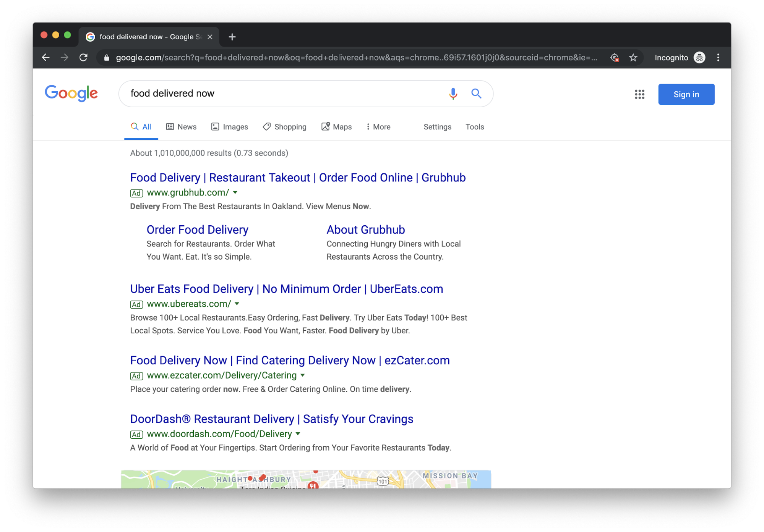Start voice search with microphone icon
The height and width of the screenshot is (532, 764).
453,94
